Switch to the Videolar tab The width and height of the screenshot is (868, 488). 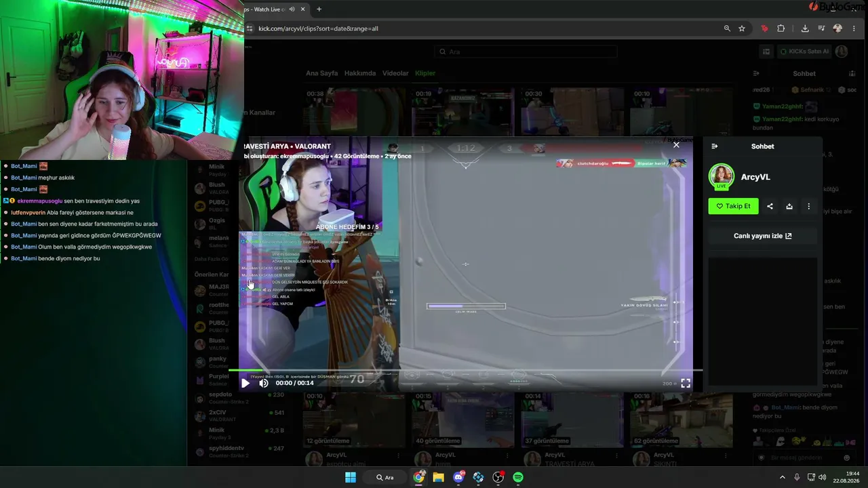(395, 73)
